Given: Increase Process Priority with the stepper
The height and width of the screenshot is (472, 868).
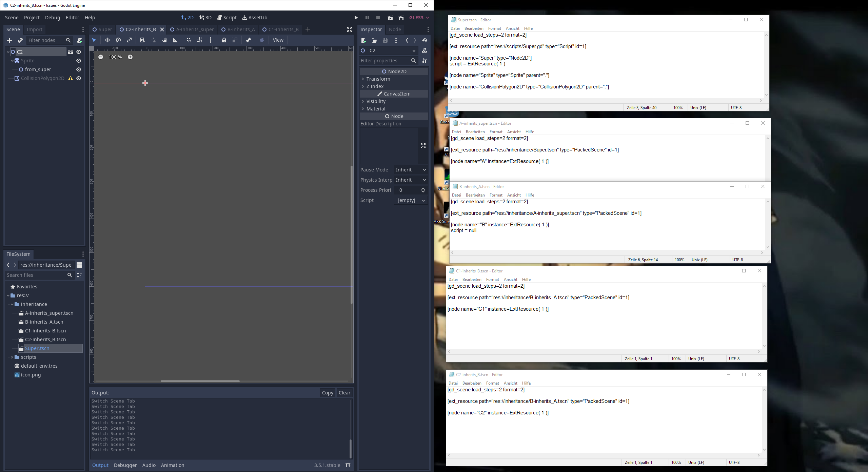Looking at the screenshot, I should [x=423, y=188].
